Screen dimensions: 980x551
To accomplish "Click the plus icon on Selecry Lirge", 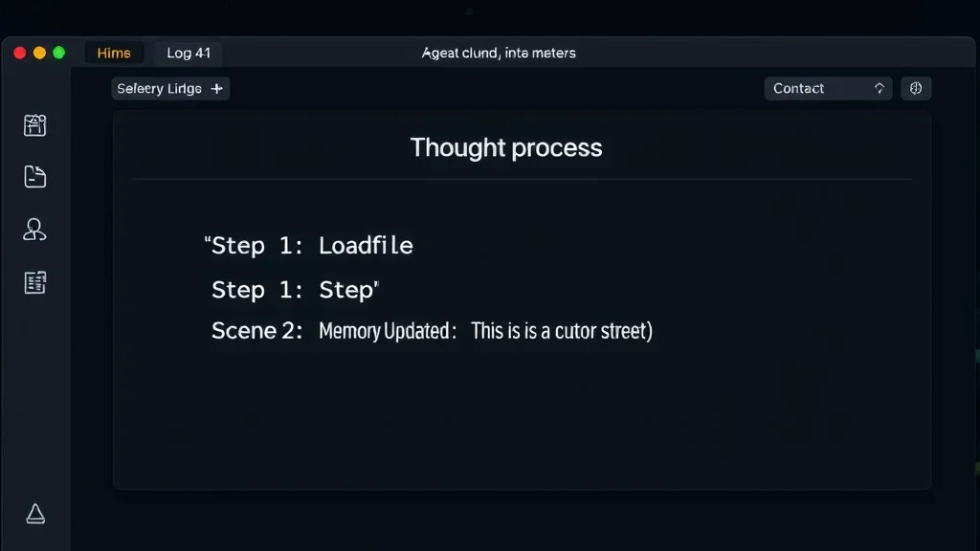I will [x=217, y=88].
